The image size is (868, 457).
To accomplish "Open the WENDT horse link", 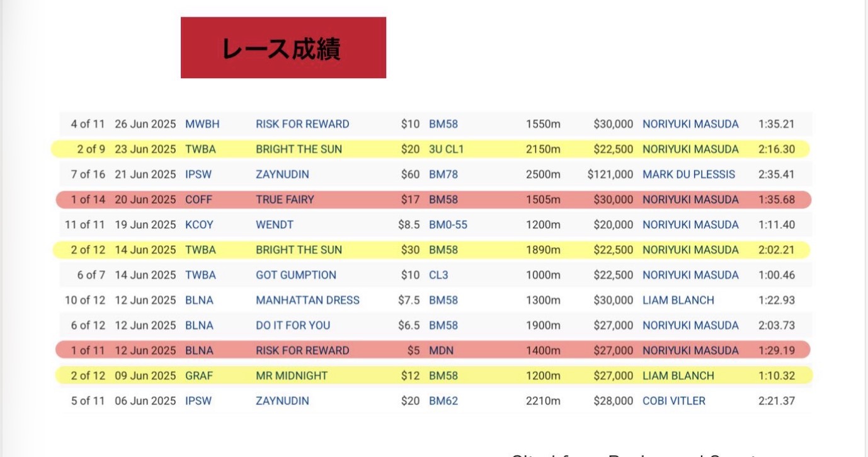I will click(275, 225).
